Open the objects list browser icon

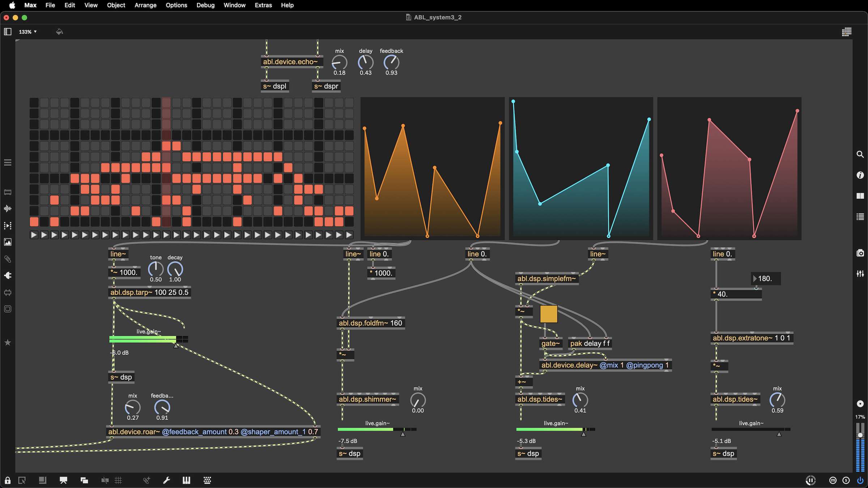point(8,162)
